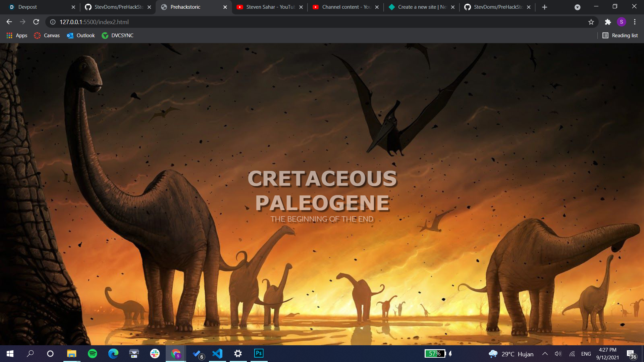
Task: Open the Canvas bookmark
Action: click(x=47, y=35)
